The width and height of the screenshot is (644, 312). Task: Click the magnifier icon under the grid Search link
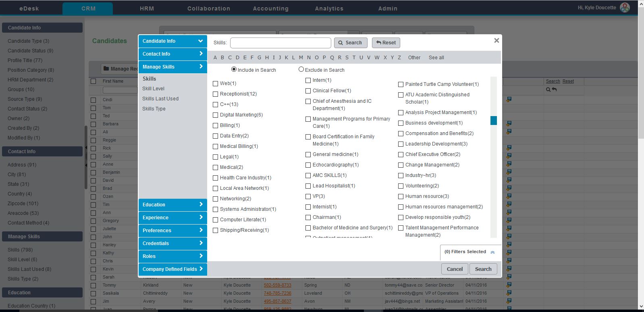548,89
